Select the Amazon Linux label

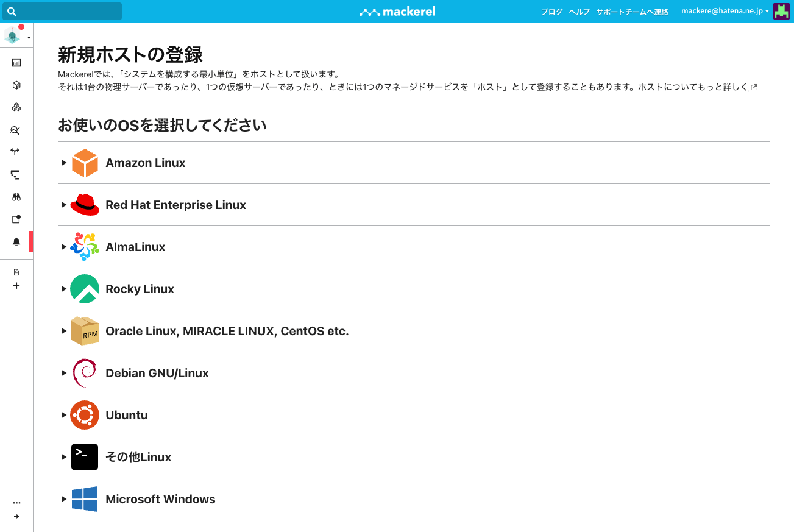coord(146,163)
